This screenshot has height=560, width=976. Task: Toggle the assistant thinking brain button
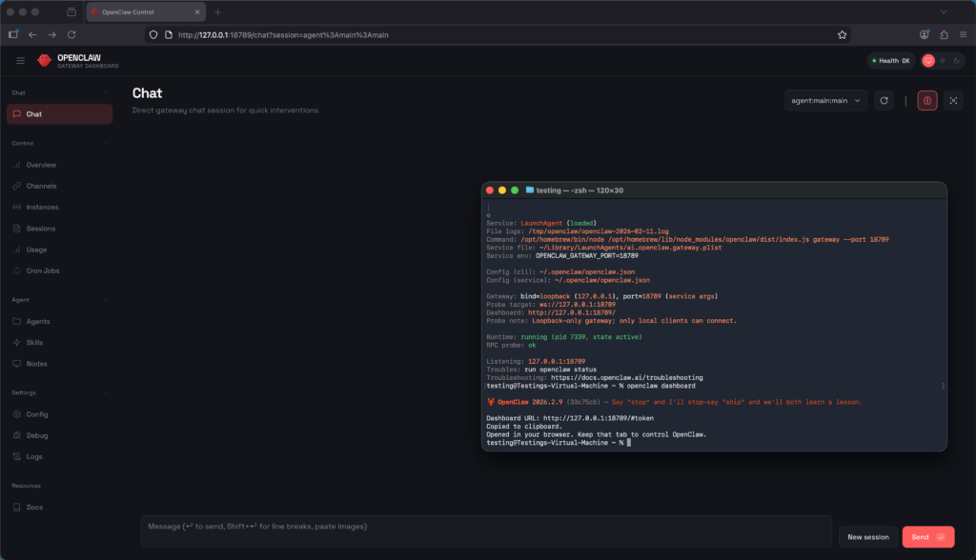[x=927, y=101]
